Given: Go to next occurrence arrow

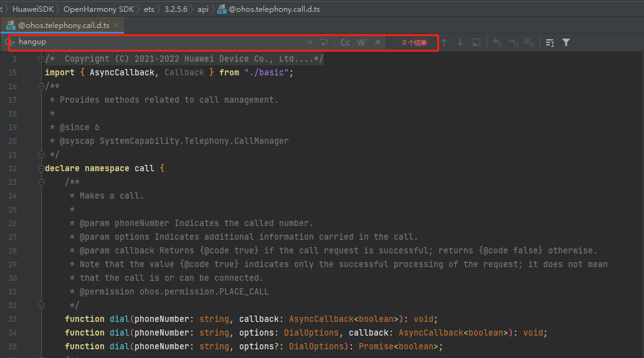Looking at the screenshot, I should (460, 43).
